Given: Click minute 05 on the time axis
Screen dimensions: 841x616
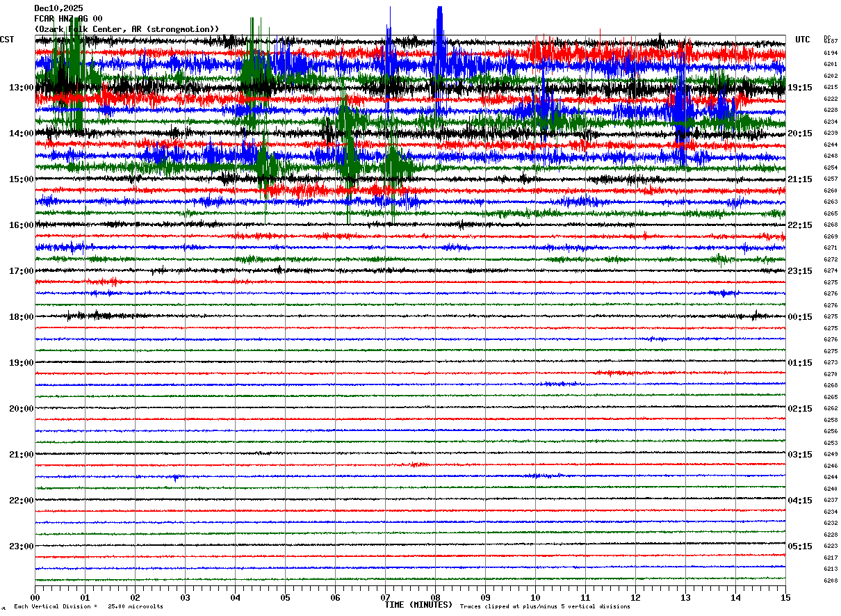Looking at the screenshot, I should 285,597.
